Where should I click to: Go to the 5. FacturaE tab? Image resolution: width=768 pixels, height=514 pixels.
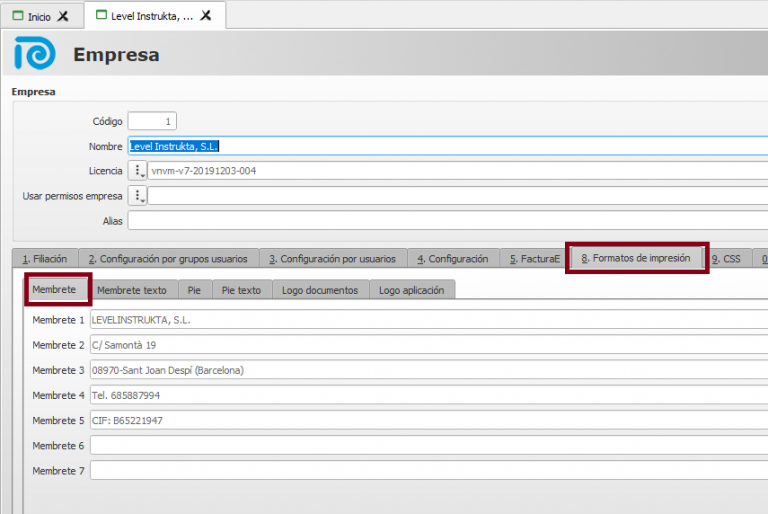[534, 259]
